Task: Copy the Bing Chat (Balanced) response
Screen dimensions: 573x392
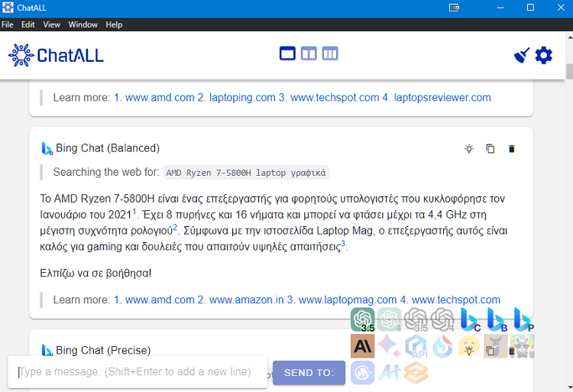Action: click(490, 148)
